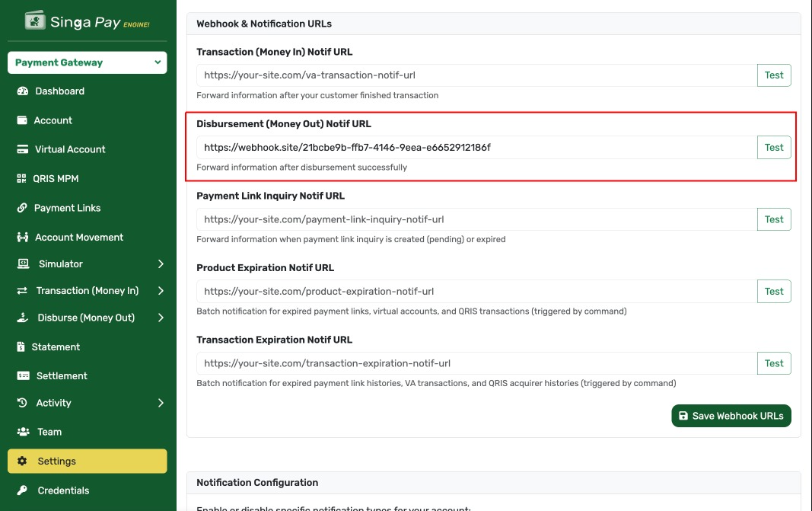Click the Team people icon
Image resolution: width=812 pixels, height=511 pixels.
click(24, 432)
